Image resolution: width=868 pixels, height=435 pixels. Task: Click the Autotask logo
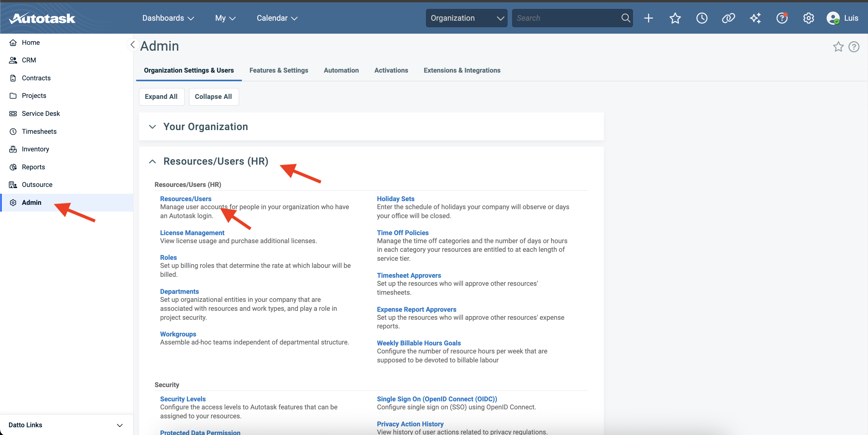pyautogui.click(x=42, y=18)
